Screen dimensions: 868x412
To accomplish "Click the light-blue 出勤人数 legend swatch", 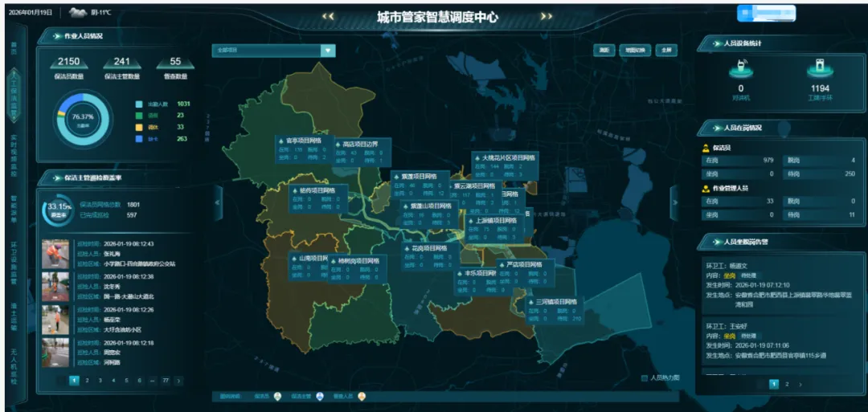I will (139, 104).
